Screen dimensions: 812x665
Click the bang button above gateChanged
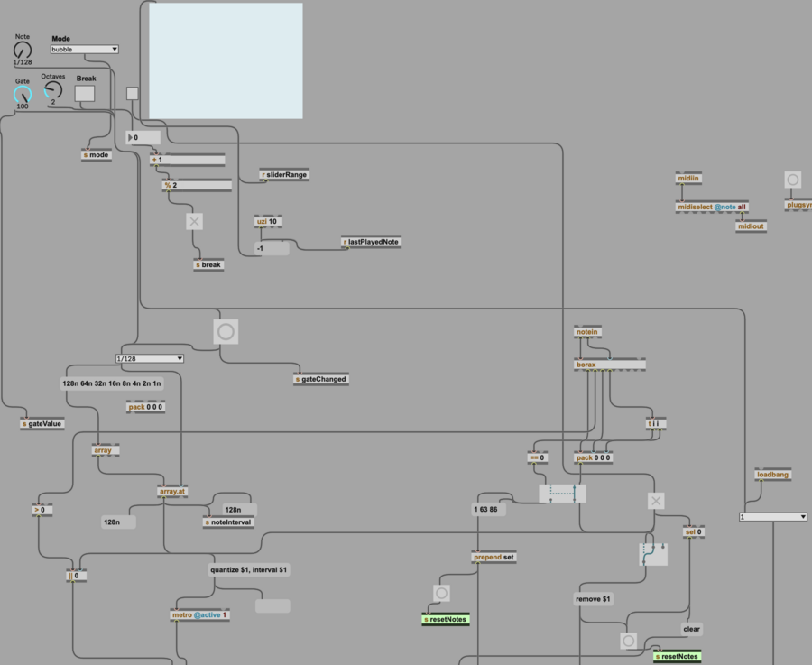coord(226,331)
